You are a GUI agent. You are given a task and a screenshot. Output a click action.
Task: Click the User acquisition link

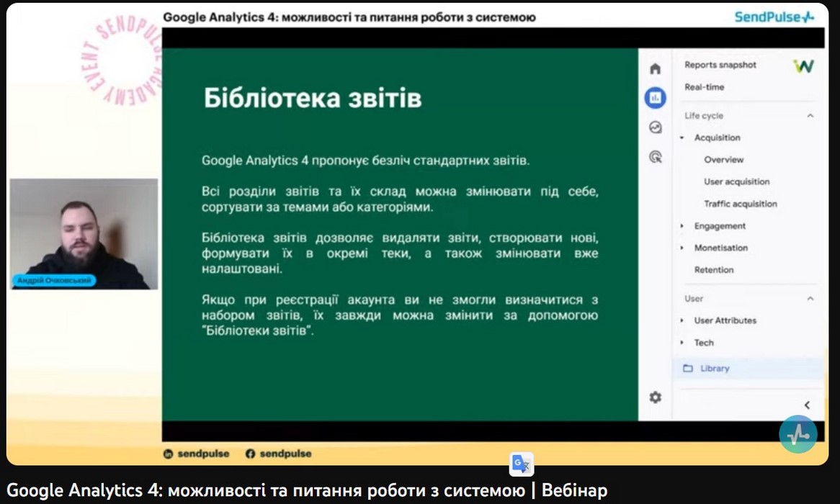tap(736, 182)
